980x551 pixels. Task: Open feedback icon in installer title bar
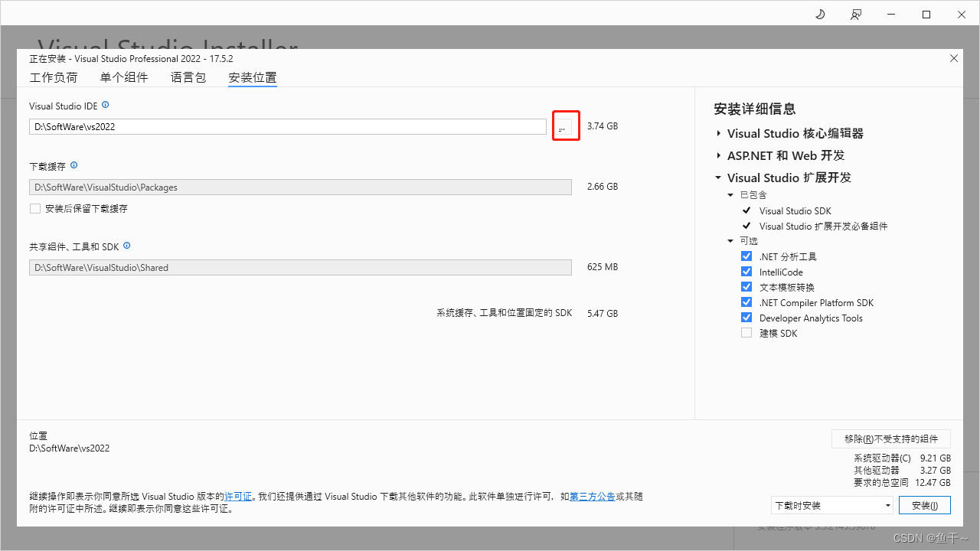[x=856, y=15]
